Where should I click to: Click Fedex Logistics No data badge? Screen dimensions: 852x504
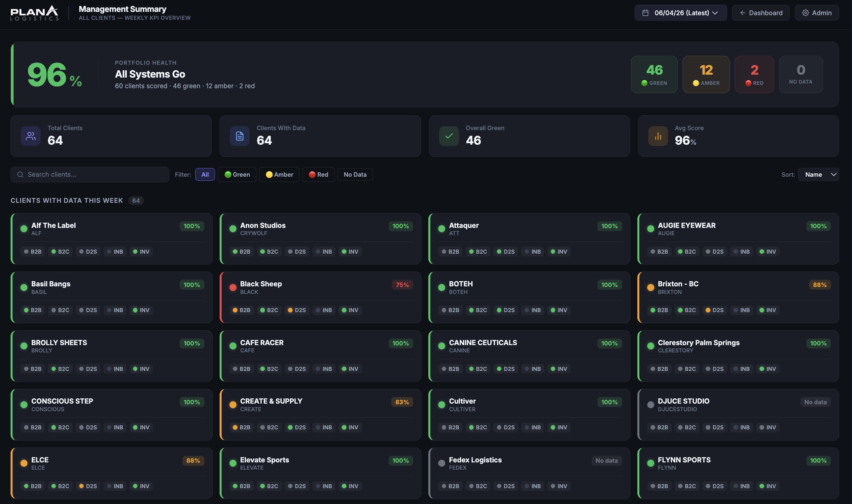pyautogui.click(x=607, y=460)
